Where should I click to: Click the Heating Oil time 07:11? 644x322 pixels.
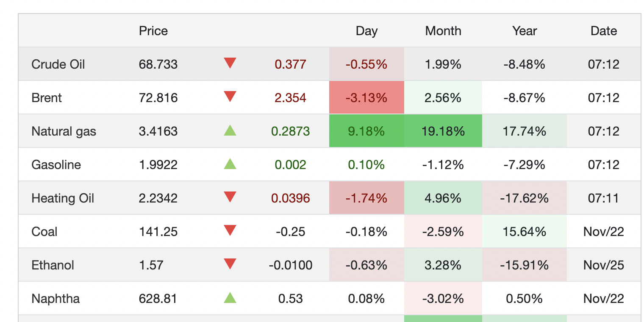pos(604,198)
